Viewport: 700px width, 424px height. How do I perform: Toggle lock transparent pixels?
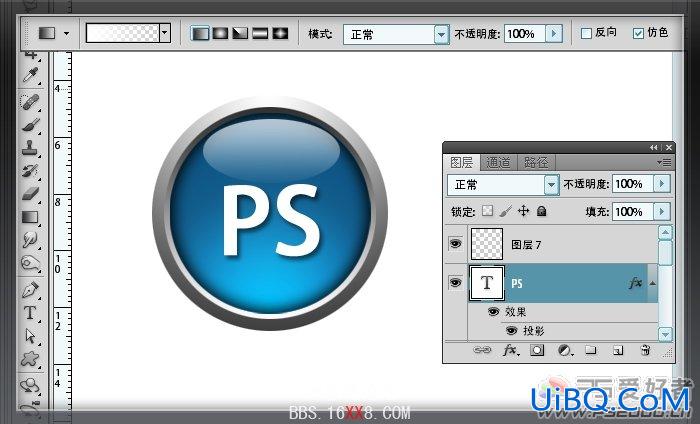pos(487,211)
